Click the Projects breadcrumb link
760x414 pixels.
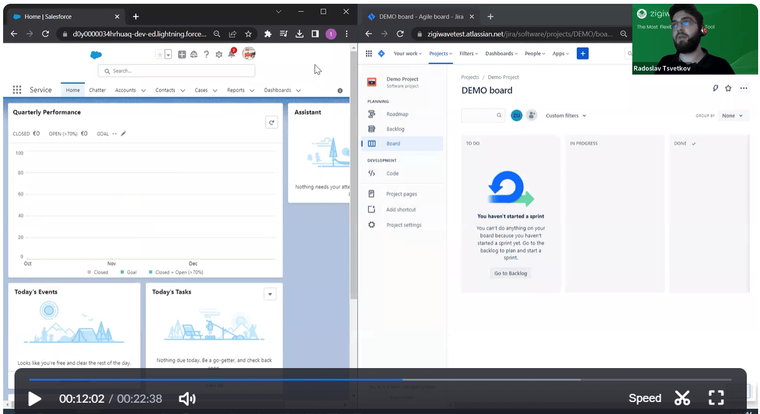470,77
